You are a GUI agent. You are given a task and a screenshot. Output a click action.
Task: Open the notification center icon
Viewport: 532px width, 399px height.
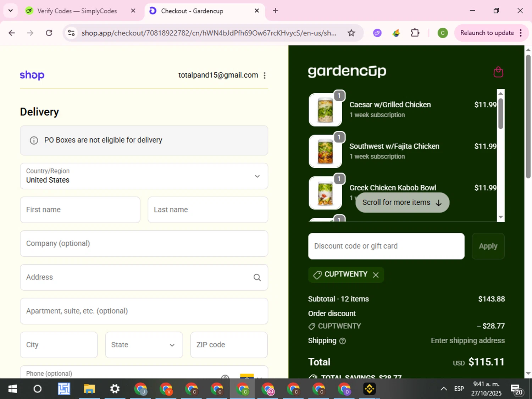point(516,389)
